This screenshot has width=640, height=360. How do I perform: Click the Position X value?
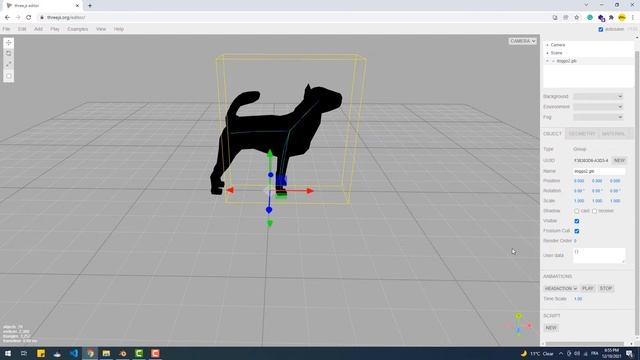point(579,181)
